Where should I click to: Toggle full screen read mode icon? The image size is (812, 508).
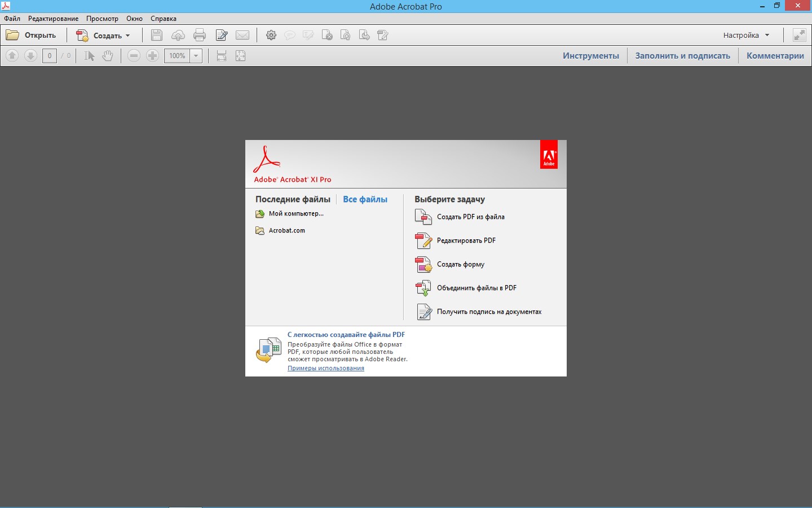(799, 35)
